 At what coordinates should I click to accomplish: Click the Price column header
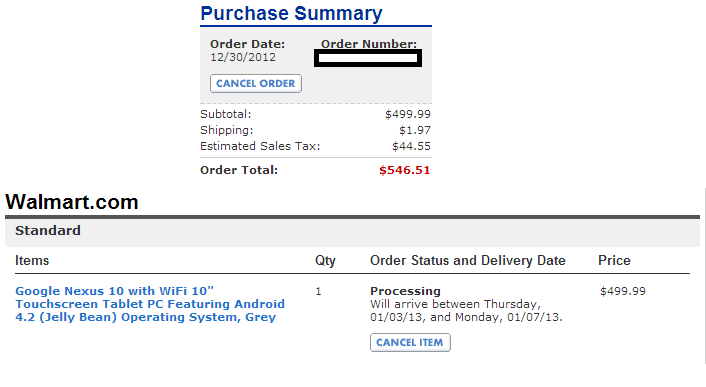614,261
